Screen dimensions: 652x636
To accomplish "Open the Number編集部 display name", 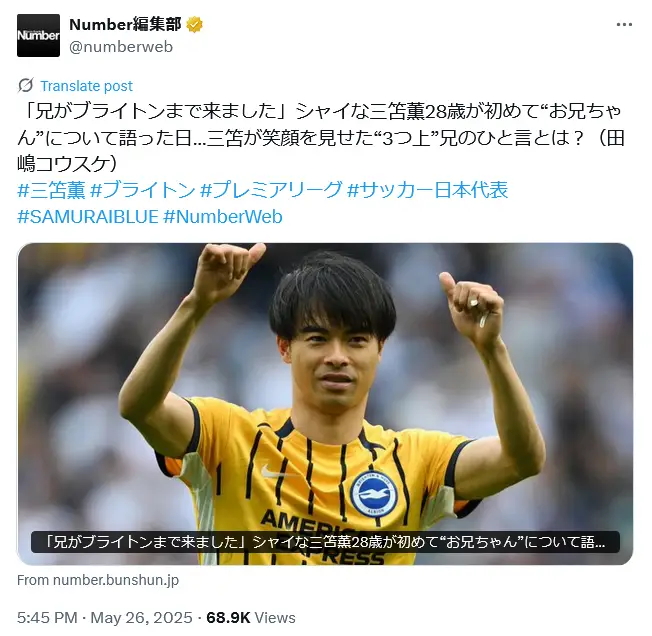I will (125, 25).
